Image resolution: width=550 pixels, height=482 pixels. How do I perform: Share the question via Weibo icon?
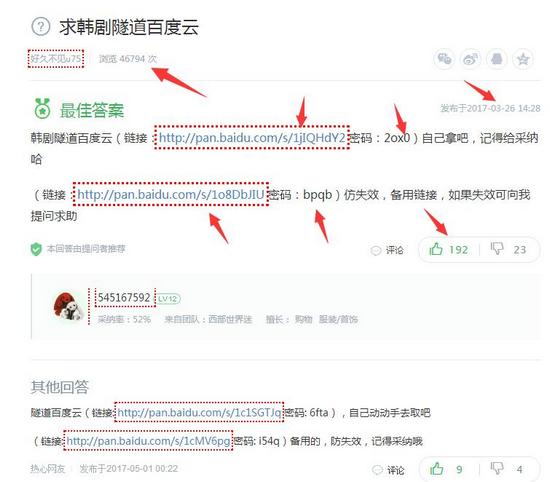click(470, 59)
